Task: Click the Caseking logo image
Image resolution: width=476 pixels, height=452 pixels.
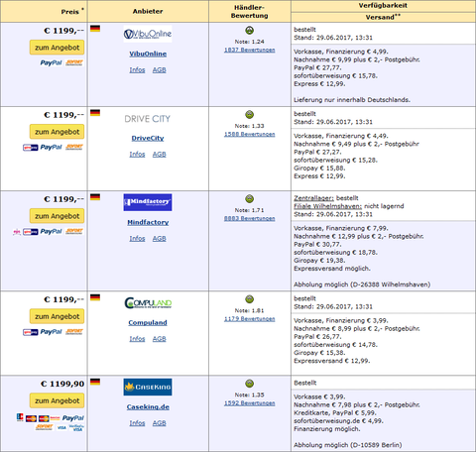Action: tap(148, 387)
